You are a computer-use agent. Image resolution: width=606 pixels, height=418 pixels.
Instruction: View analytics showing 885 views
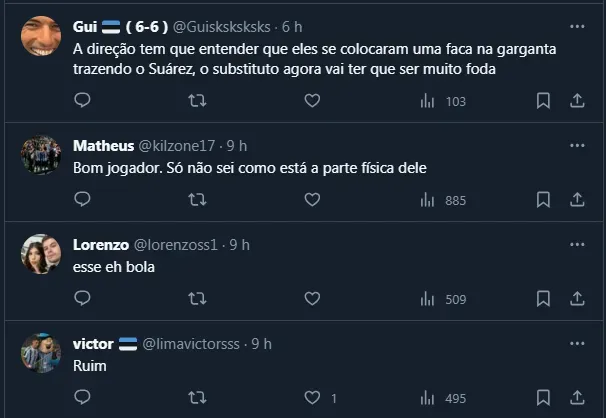(444, 200)
